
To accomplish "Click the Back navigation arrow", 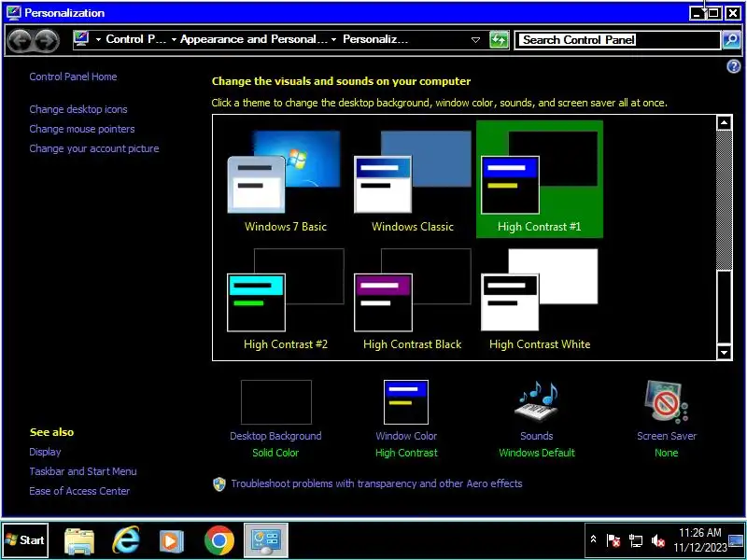I will (x=20, y=40).
